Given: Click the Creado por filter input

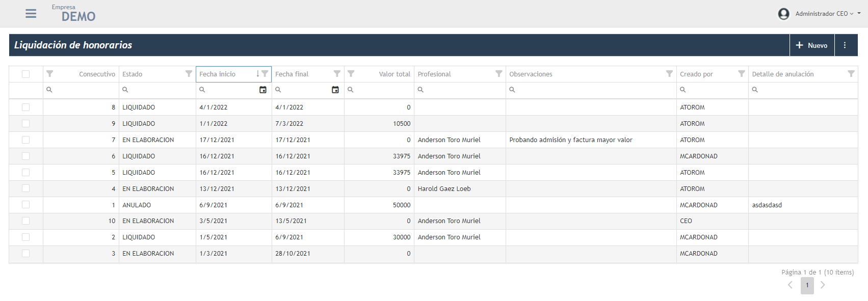Looking at the screenshot, I should tap(713, 90).
